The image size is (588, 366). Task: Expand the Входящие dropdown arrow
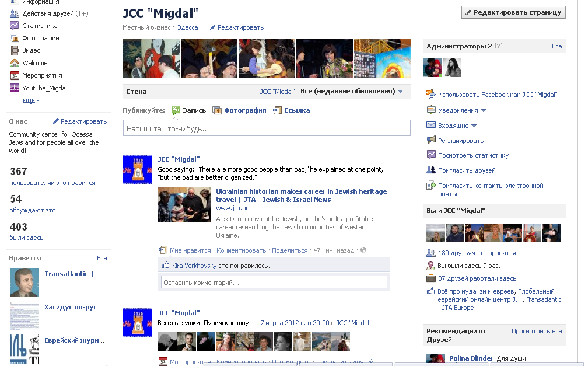(474, 126)
